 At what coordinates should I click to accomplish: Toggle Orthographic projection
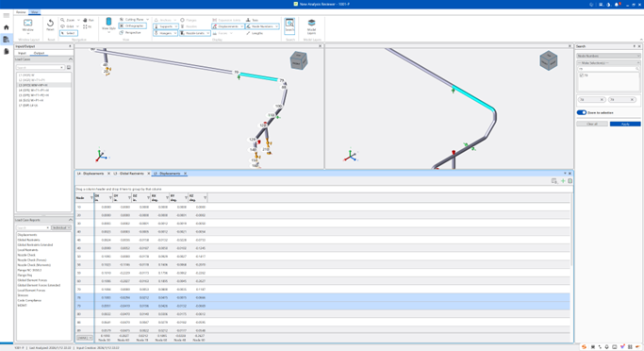(132, 25)
